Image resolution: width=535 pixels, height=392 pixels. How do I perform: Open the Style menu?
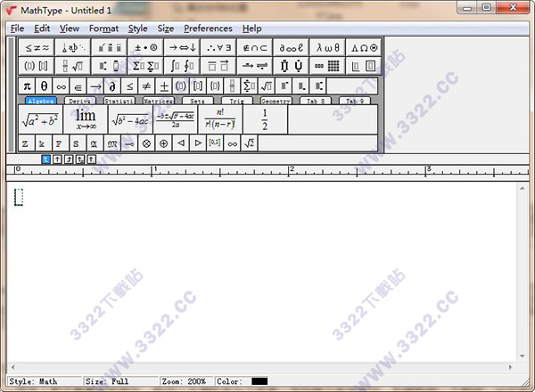[x=138, y=29]
